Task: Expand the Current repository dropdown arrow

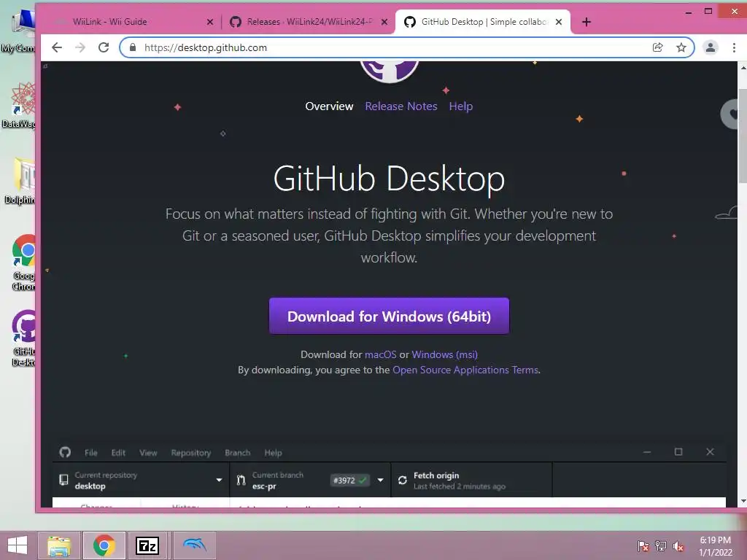Action: (x=219, y=480)
